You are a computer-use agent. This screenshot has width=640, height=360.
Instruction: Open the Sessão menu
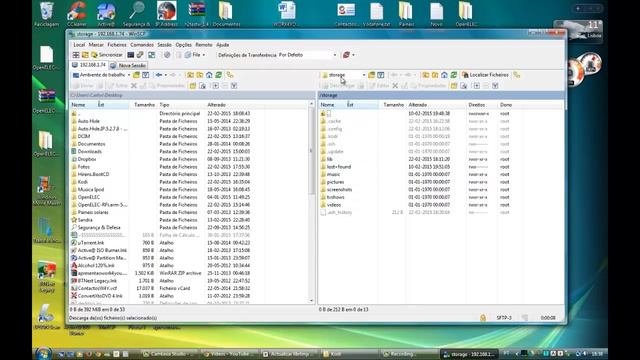tap(164, 44)
